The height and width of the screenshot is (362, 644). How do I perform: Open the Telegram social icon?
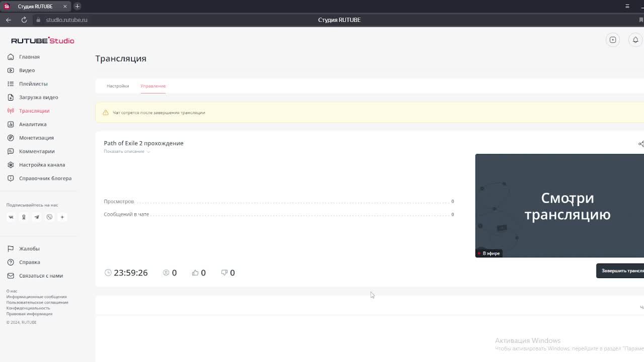pyautogui.click(x=37, y=217)
